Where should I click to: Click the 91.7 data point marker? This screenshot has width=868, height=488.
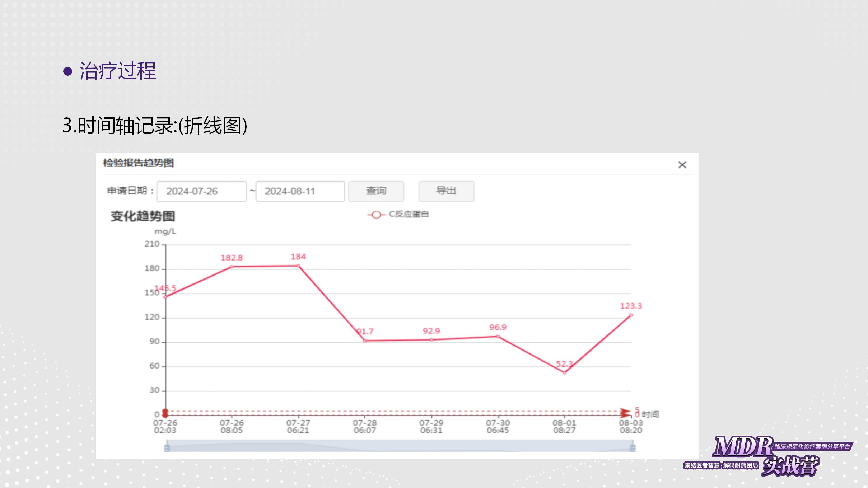coord(365,341)
